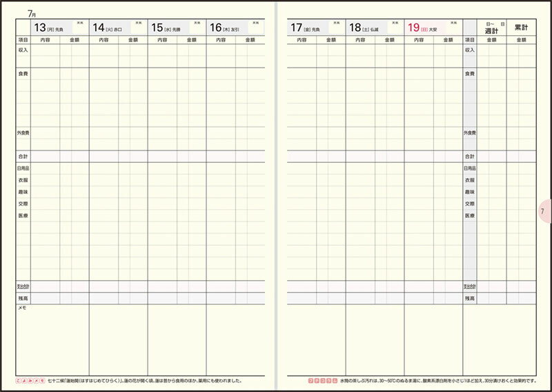Select the 16 (木) 友引 date header
This screenshot has height=392, width=552.
point(224,28)
